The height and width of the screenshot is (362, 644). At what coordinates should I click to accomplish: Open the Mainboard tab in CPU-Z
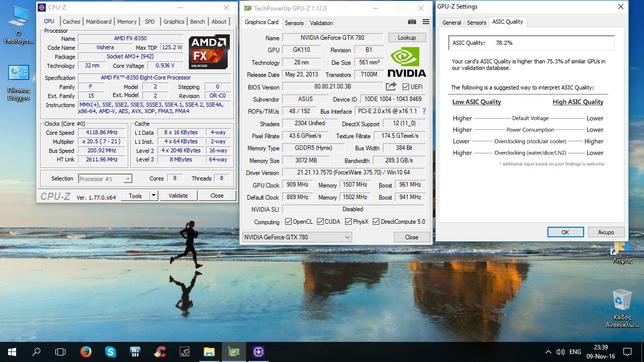[99, 22]
